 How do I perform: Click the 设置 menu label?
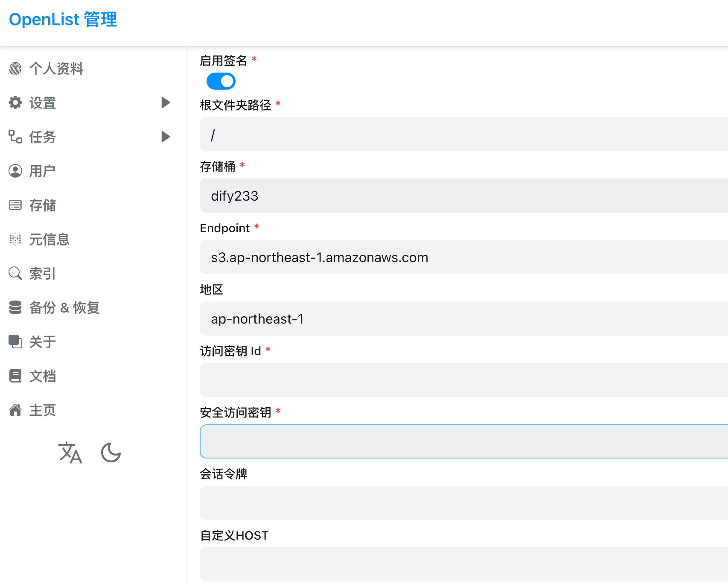43,103
